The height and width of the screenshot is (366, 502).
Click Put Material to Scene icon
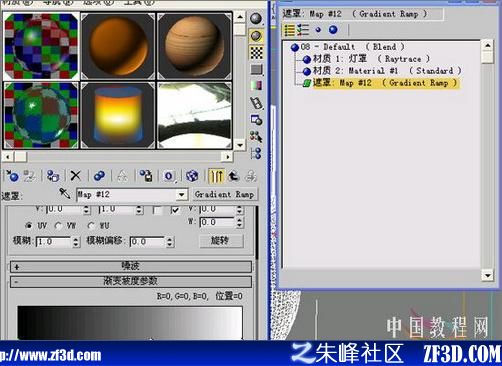(x=30, y=176)
